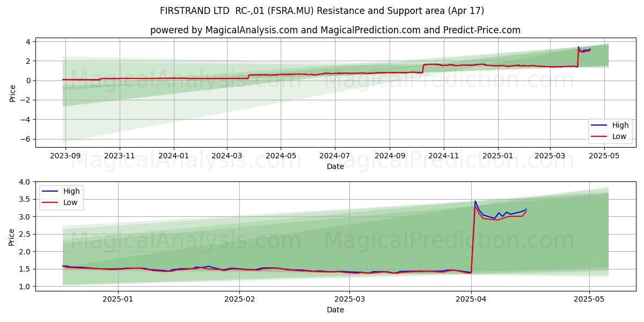
Task: Click the '2025-04' bottom chart axis label
Action: point(471,299)
